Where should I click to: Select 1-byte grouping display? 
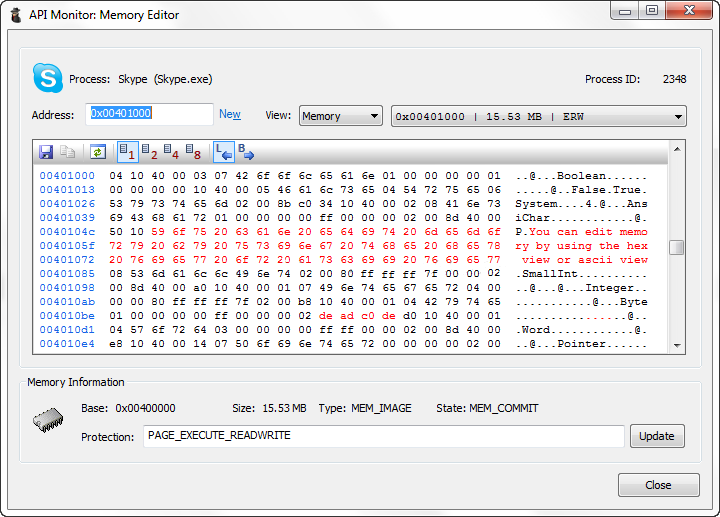tap(128, 152)
